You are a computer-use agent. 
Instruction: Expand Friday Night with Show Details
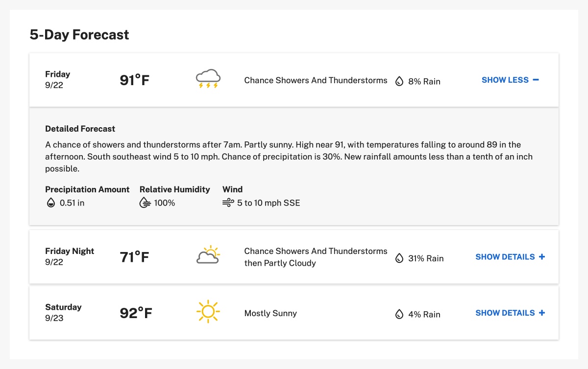(510, 256)
